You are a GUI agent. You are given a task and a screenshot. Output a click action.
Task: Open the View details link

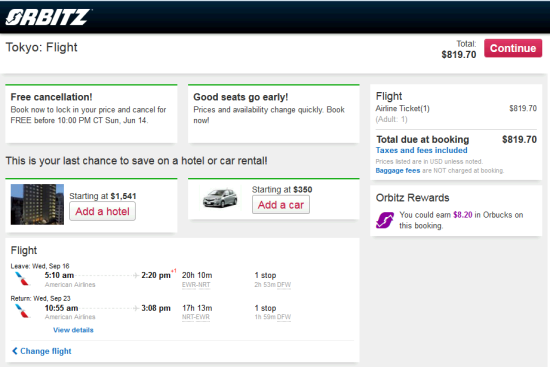tap(73, 330)
